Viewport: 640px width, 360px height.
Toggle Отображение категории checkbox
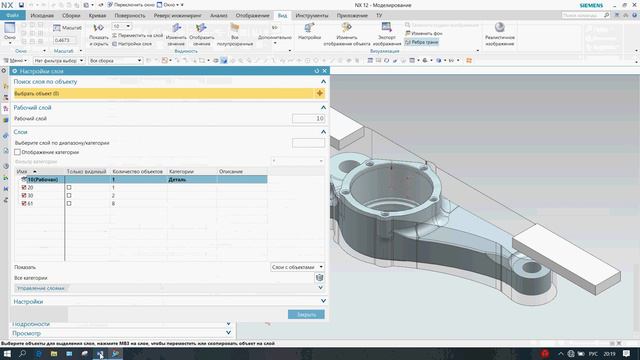coord(17,152)
